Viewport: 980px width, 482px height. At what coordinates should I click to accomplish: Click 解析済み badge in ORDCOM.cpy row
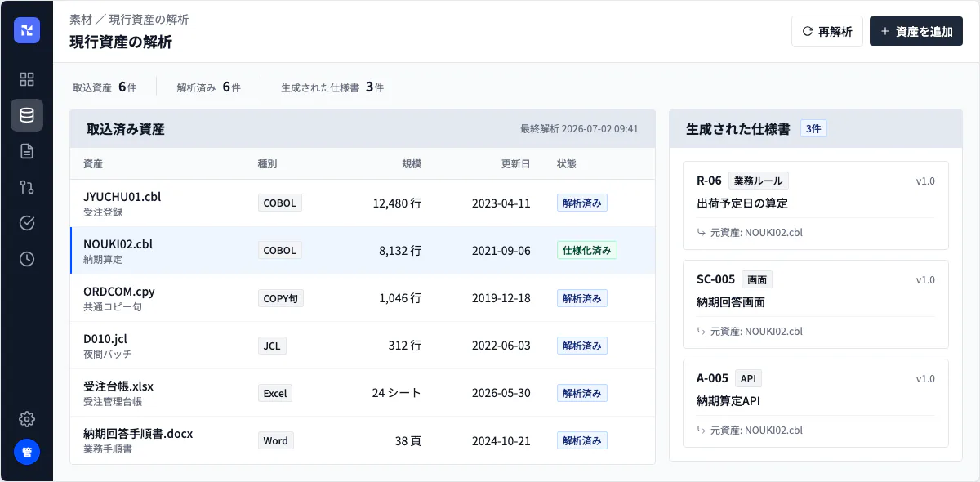point(582,298)
